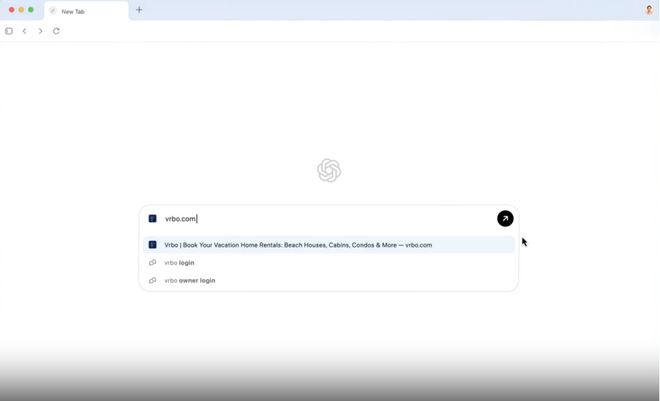Reload the page with the refresh icon
Screen dimensions: 660x401
click(x=56, y=31)
